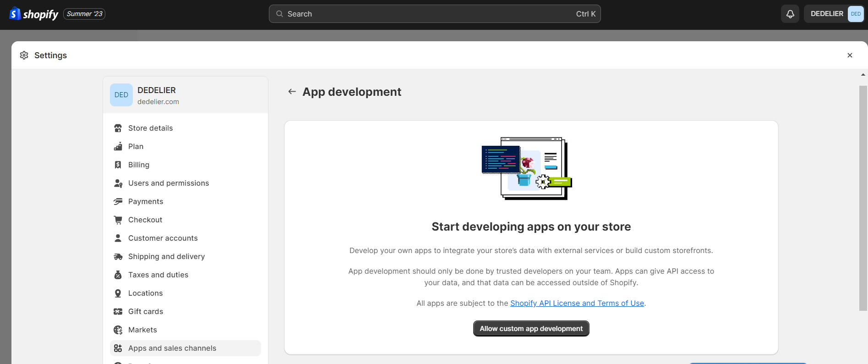Click the app development illustration

coord(527,168)
